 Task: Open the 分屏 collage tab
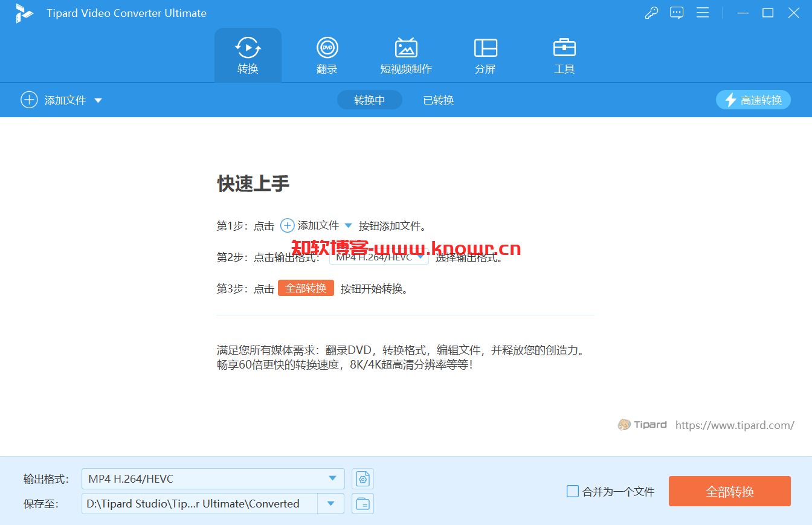(x=485, y=55)
